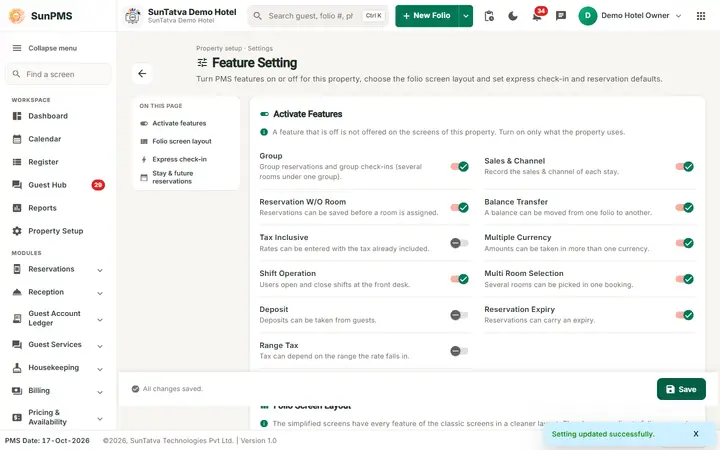Open the clipboard clock icon in header

pos(489,16)
